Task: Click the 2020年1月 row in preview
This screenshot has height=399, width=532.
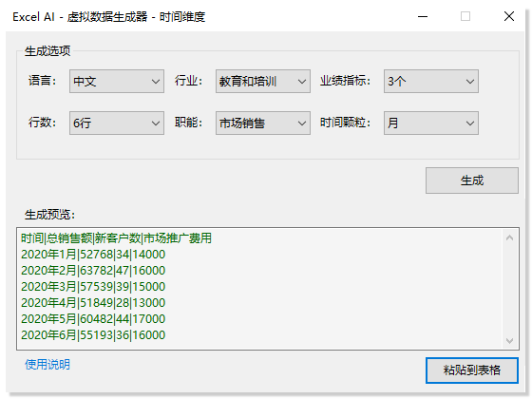Action: pos(93,255)
